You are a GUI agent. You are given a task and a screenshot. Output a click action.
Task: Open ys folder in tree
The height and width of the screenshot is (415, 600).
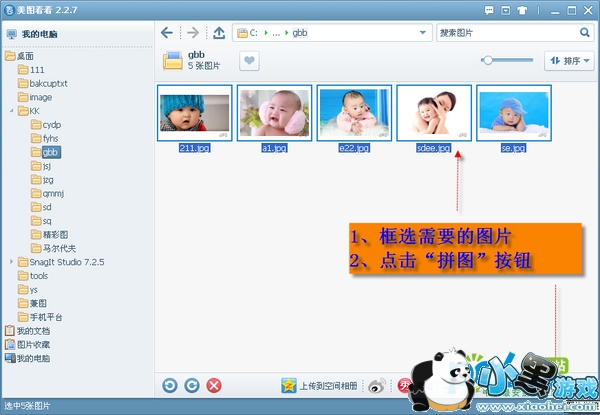(x=28, y=290)
